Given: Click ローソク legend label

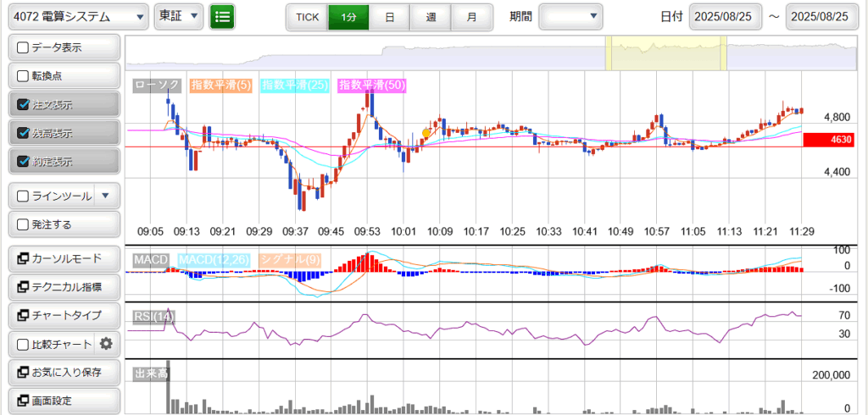Looking at the screenshot, I should click(x=157, y=86).
